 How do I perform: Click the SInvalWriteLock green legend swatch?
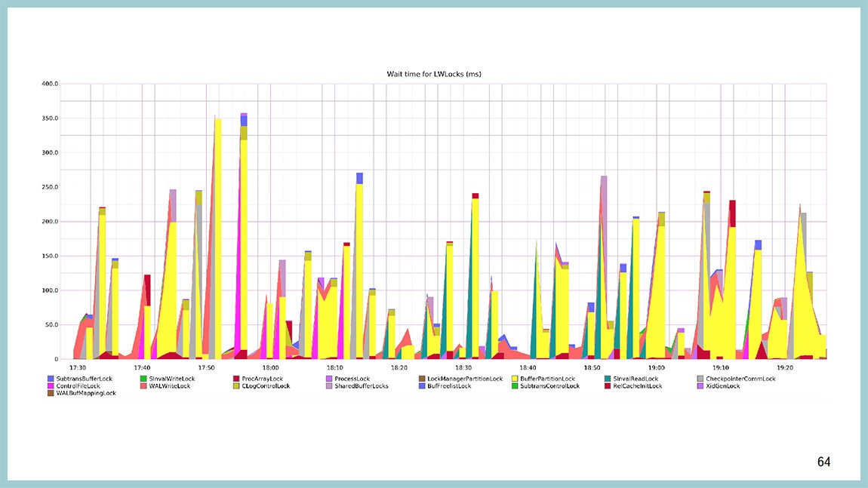(143, 379)
